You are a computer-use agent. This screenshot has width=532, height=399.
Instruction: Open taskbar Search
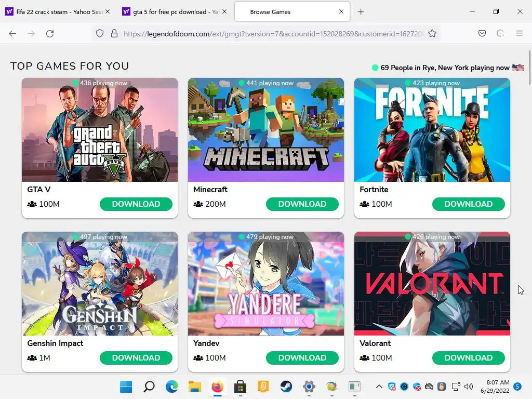click(149, 387)
